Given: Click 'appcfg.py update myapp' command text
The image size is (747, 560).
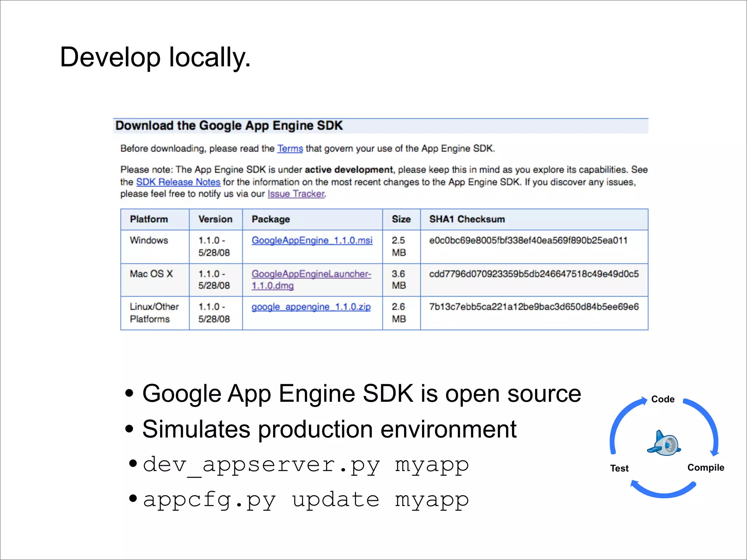Looking at the screenshot, I should pyautogui.click(x=306, y=501).
